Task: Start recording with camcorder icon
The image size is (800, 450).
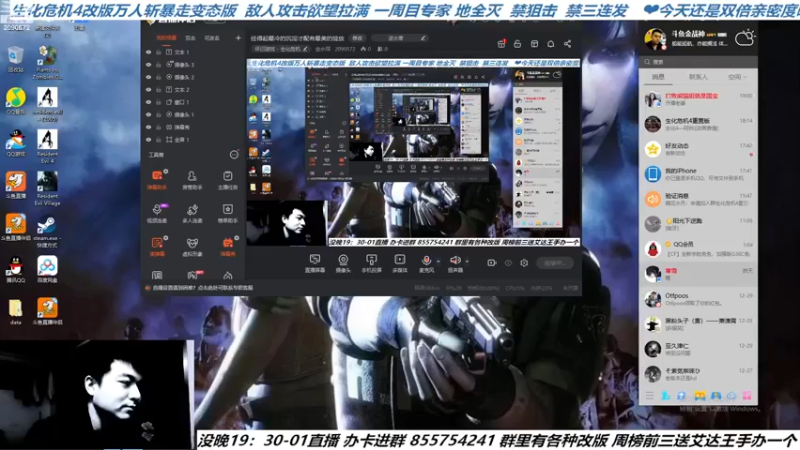Action: tap(491, 263)
